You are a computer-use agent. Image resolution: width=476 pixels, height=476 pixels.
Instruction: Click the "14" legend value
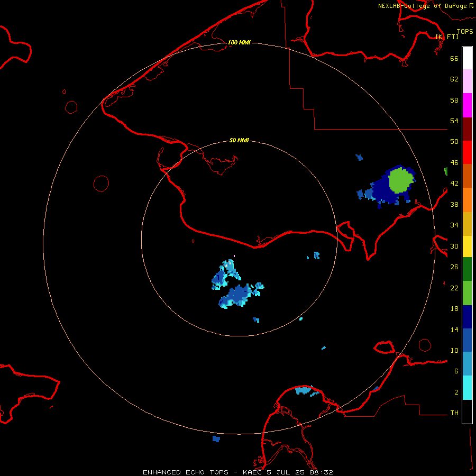point(454,329)
